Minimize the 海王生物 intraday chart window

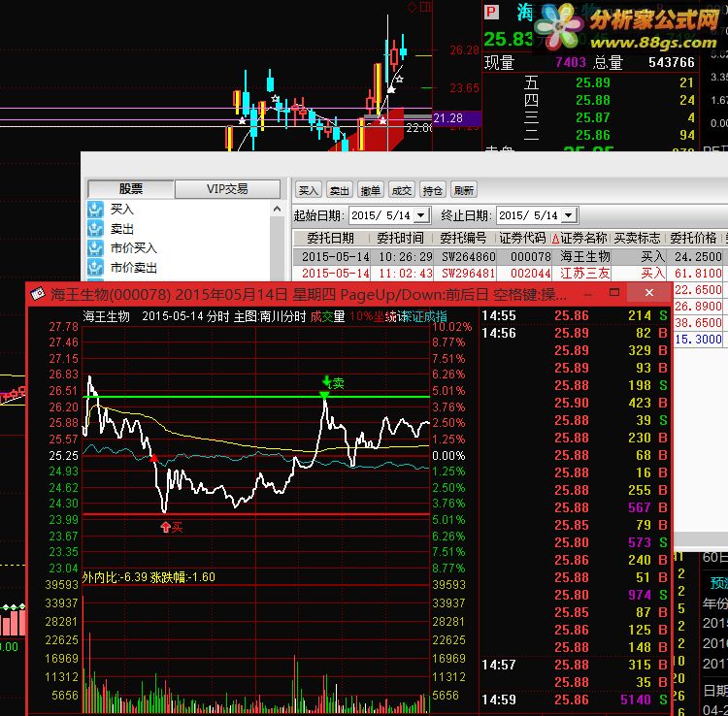coord(588,293)
